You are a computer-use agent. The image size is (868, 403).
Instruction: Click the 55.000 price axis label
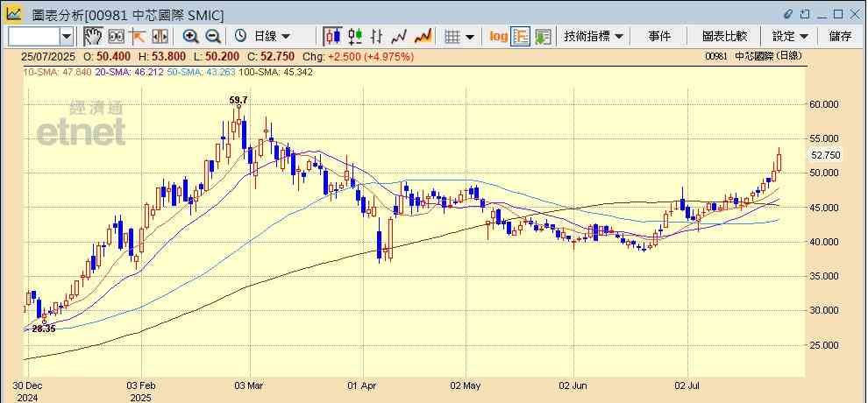click(x=822, y=138)
